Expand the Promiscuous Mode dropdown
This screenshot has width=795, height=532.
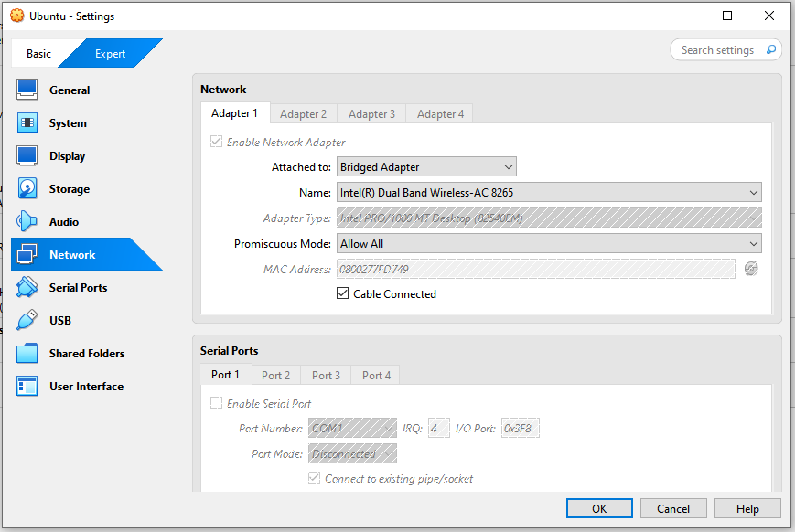tap(549, 243)
